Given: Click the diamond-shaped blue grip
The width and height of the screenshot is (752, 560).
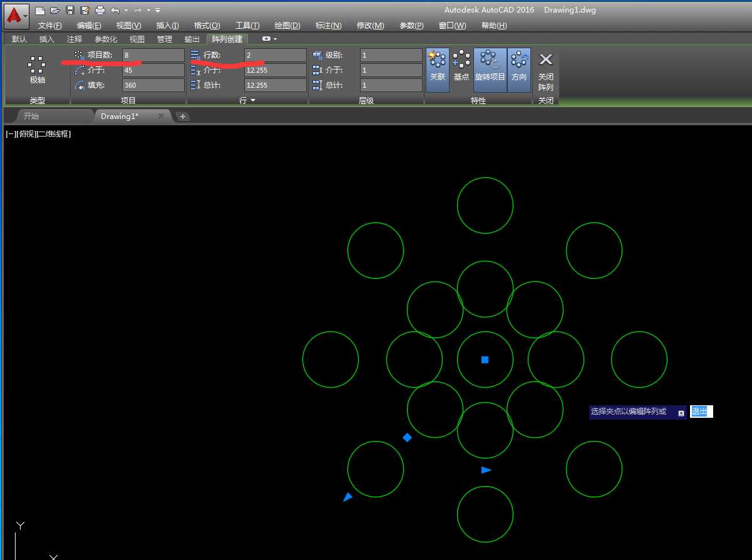Looking at the screenshot, I should [x=407, y=437].
